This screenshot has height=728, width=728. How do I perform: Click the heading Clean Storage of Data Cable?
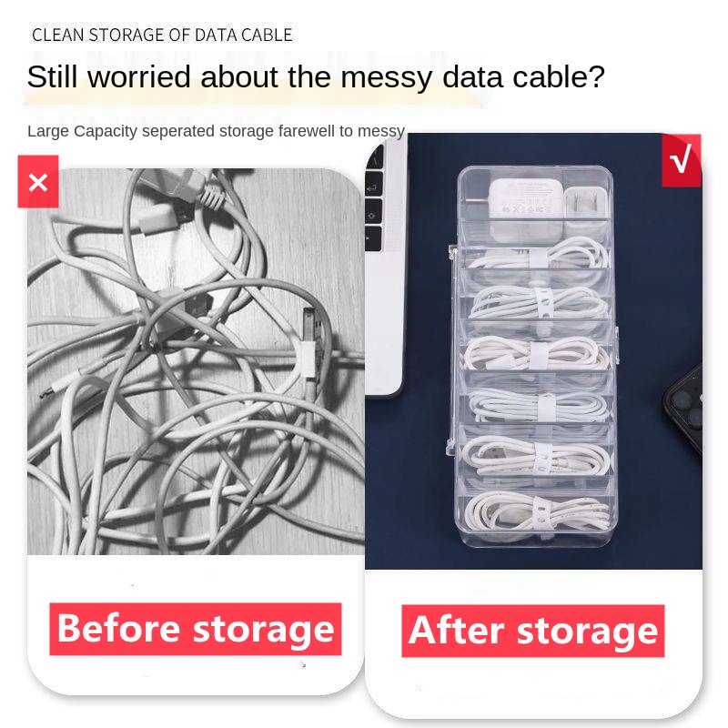coord(162,35)
